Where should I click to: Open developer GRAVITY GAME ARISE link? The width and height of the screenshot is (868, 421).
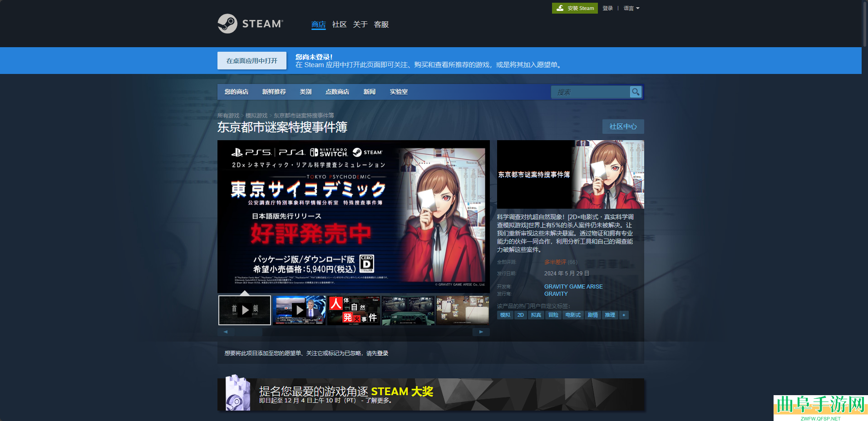(573, 287)
